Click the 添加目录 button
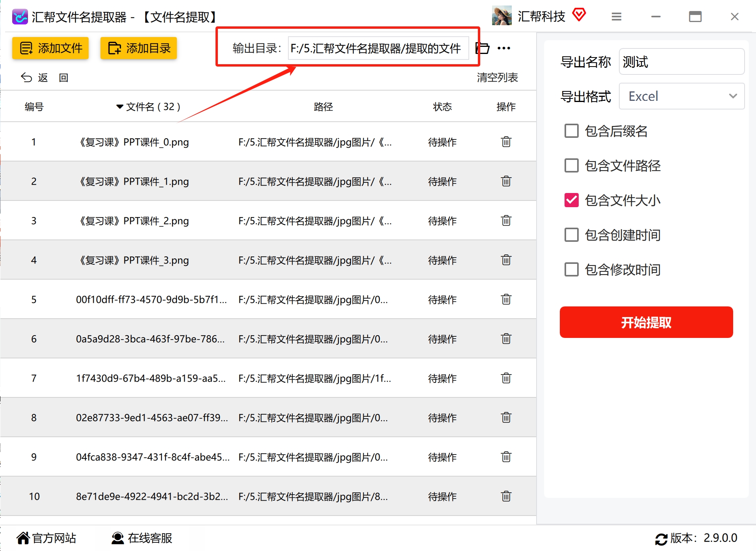The width and height of the screenshot is (756, 551). 139,48
